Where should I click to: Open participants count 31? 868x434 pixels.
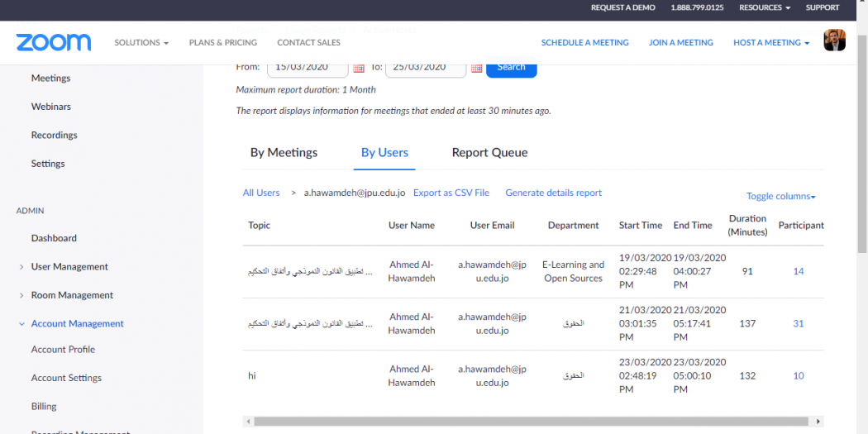pyautogui.click(x=799, y=323)
